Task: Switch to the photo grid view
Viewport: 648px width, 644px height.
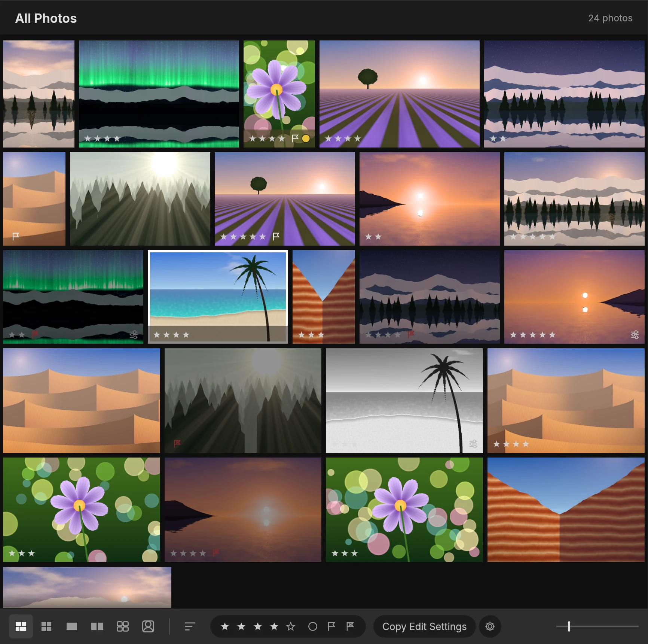Action: (x=21, y=626)
